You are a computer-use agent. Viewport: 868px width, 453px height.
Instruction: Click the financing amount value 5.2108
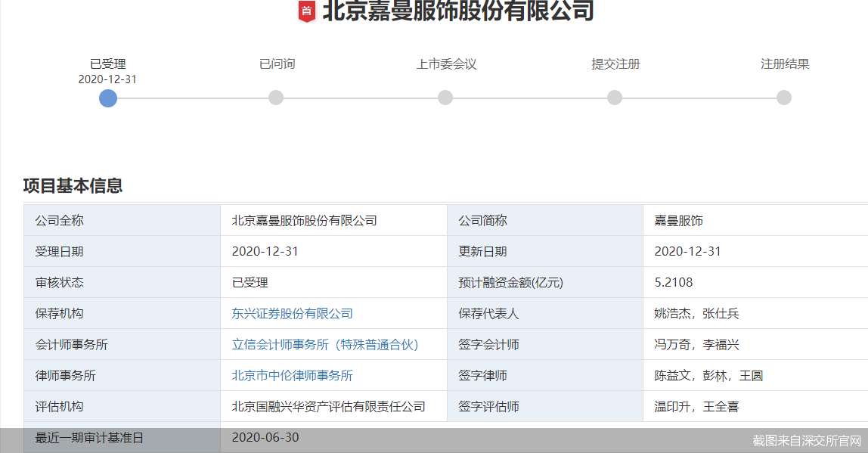[x=674, y=282]
